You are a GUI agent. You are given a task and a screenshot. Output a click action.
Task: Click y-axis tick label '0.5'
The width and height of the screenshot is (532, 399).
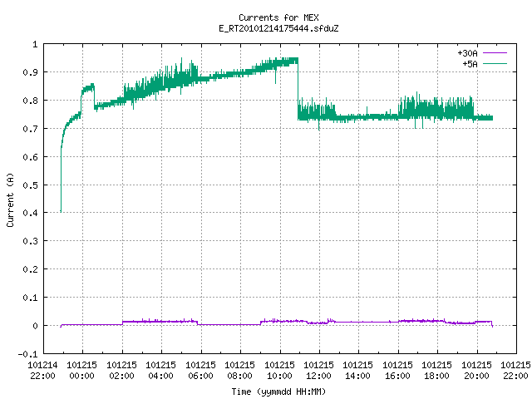tap(30, 185)
